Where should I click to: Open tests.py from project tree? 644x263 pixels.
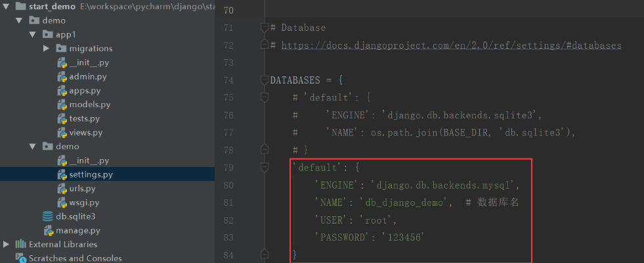point(85,118)
